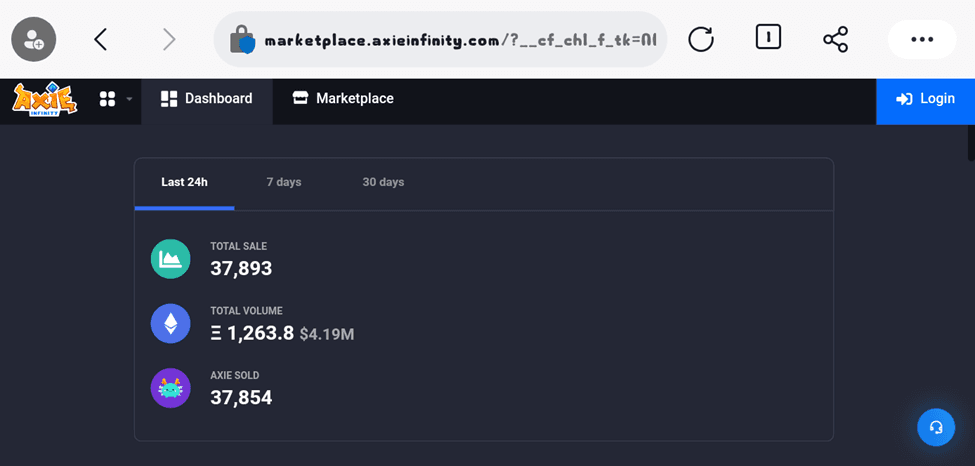This screenshot has height=466, width=975.
Task: Select the Last 24h stats tab
Action: tap(185, 183)
